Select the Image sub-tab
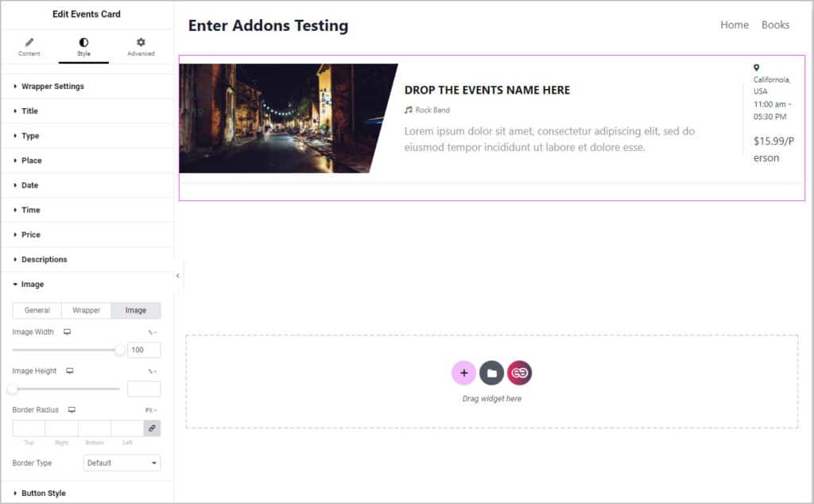The width and height of the screenshot is (814, 504). (135, 310)
